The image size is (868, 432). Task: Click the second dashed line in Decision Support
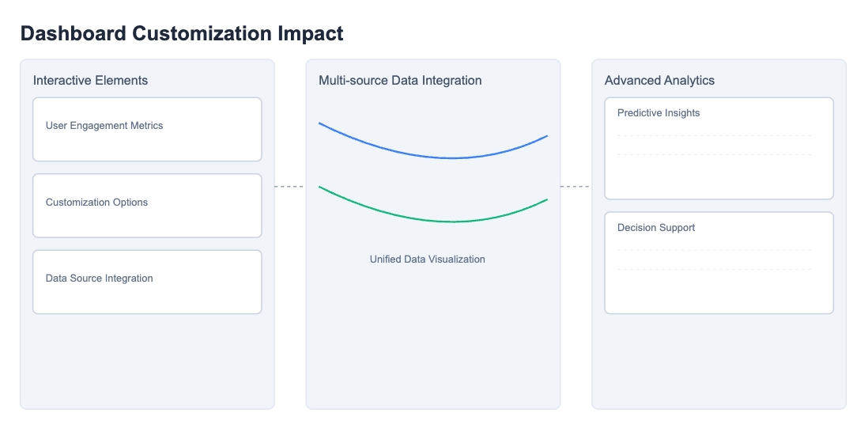(x=714, y=270)
